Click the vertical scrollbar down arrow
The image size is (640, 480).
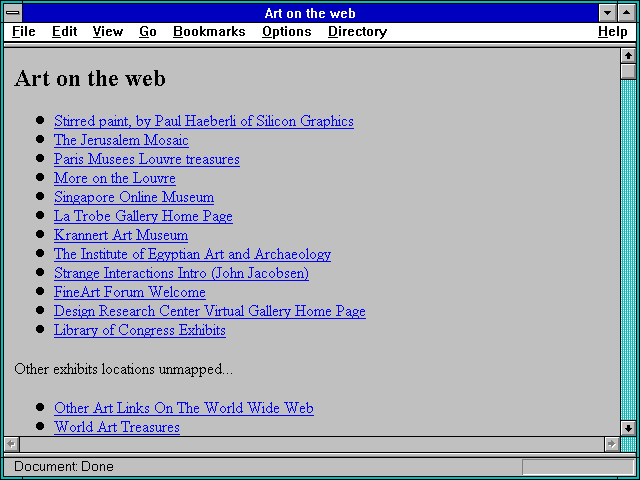click(628, 428)
